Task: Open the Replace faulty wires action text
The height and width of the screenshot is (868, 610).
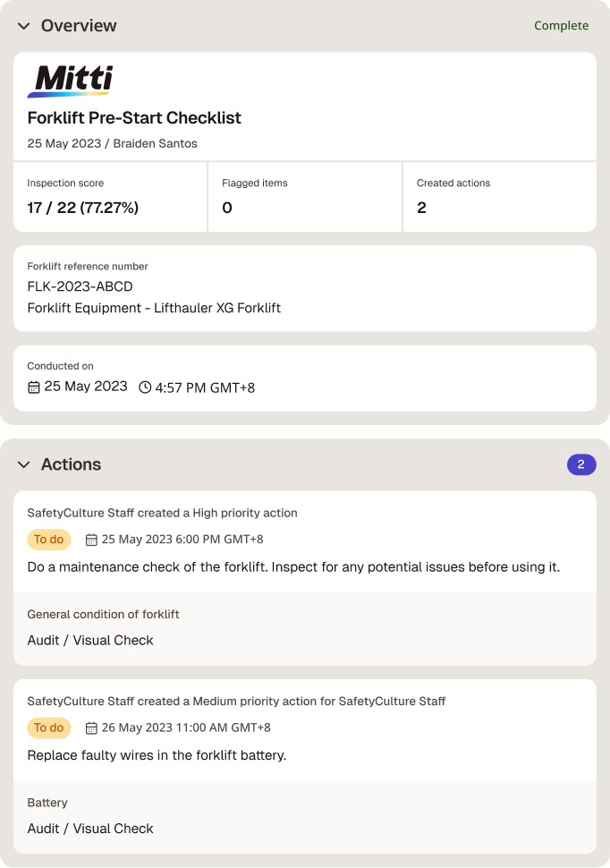Action: tap(157, 755)
